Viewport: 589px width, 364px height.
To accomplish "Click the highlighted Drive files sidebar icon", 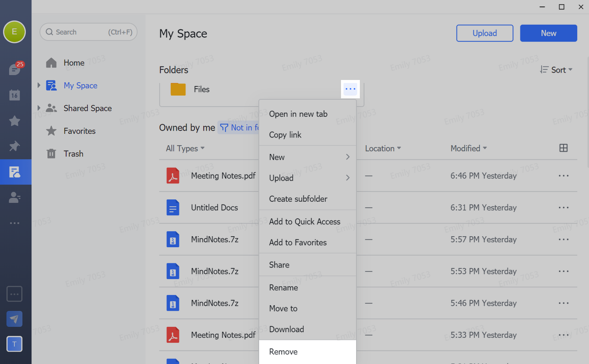I will coord(16,172).
